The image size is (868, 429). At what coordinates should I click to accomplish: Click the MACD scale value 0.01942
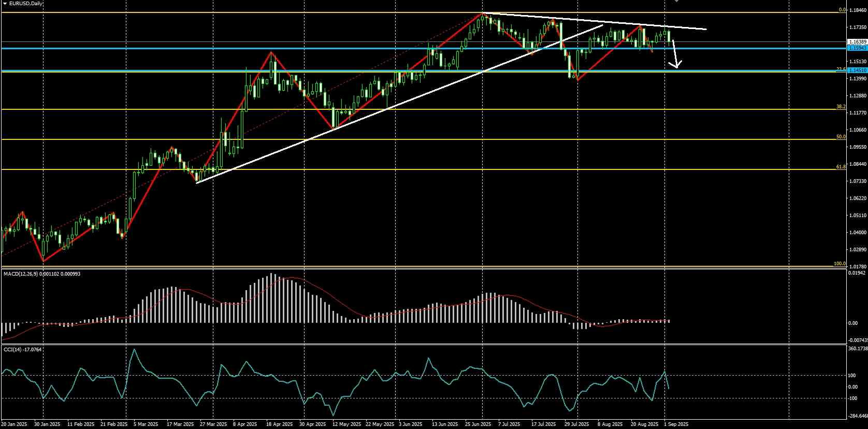coord(857,273)
